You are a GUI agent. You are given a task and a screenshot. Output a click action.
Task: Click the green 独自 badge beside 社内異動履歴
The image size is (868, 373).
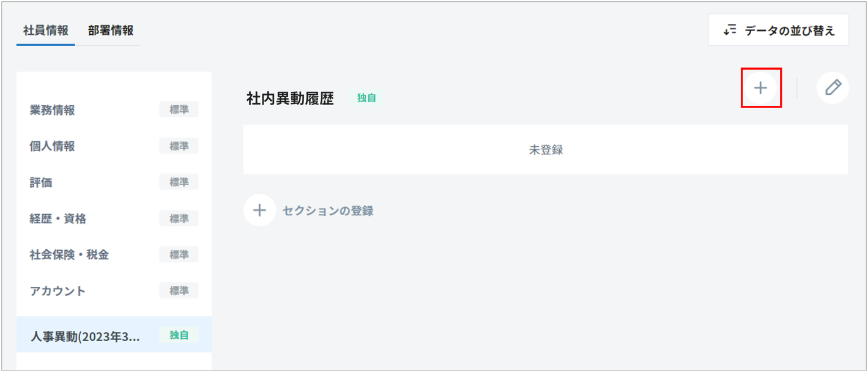pos(366,98)
